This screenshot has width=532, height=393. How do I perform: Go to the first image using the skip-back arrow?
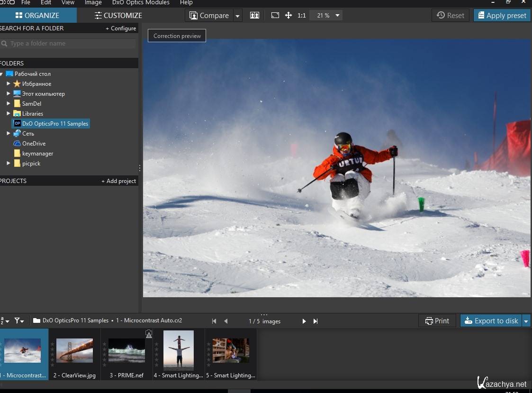coord(214,321)
